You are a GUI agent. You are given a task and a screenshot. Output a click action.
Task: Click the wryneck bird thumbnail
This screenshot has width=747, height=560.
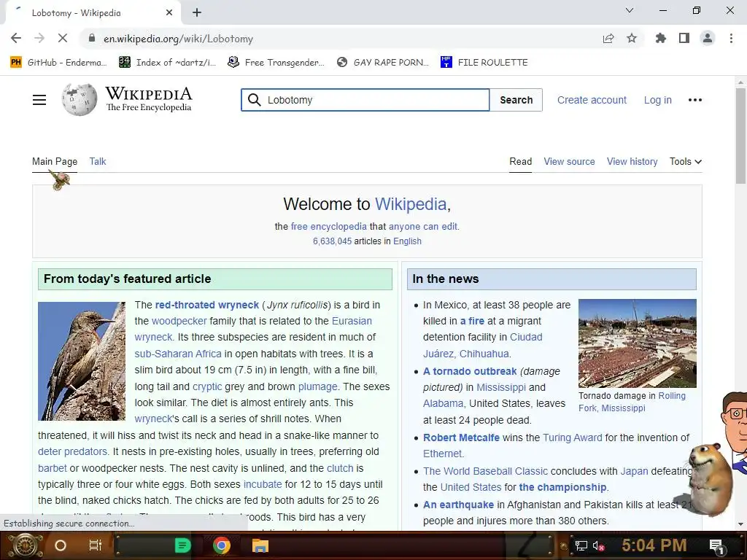82,361
